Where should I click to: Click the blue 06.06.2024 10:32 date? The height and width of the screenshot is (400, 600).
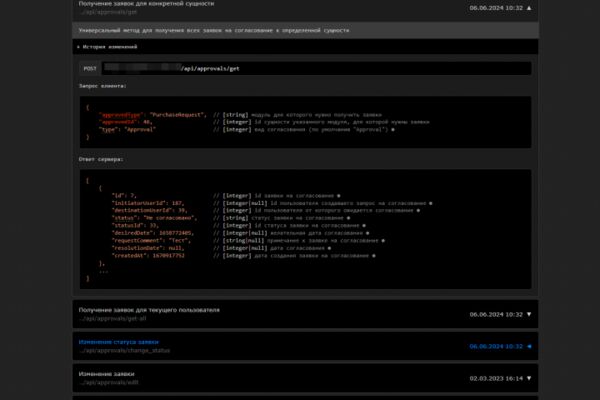pyautogui.click(x=496, y=346)
